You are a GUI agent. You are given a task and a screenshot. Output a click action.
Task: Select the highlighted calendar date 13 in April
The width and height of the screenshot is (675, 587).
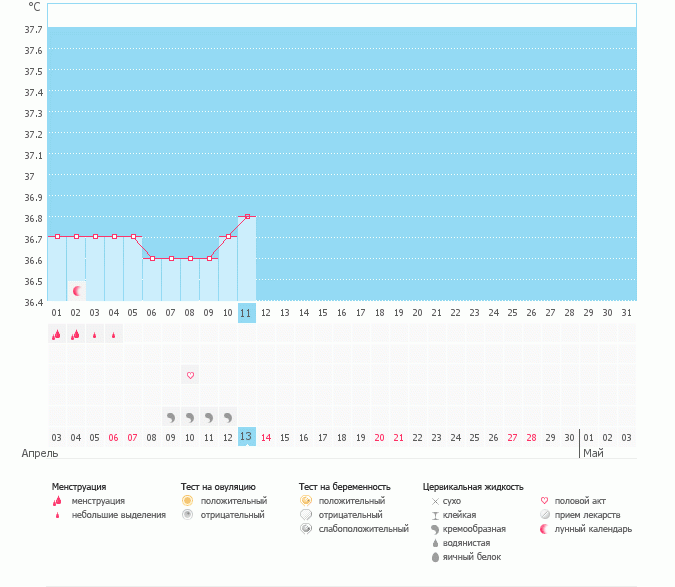(x=247, y=437)
